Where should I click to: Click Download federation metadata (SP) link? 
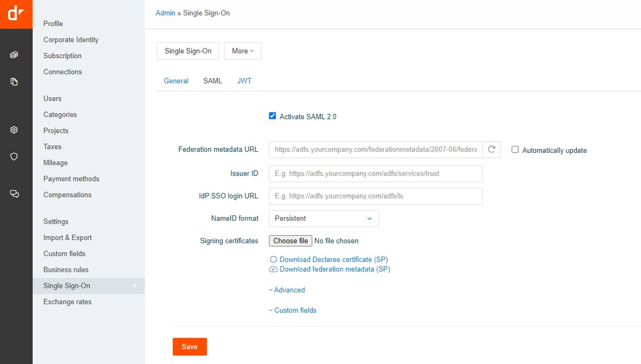[x=335, y=269]
